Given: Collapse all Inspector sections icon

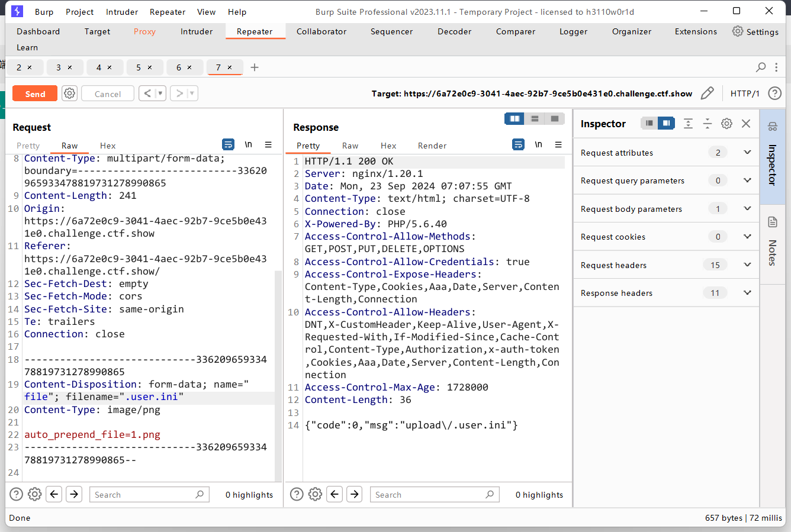Looking at the screenshot, I should (707, 123).
